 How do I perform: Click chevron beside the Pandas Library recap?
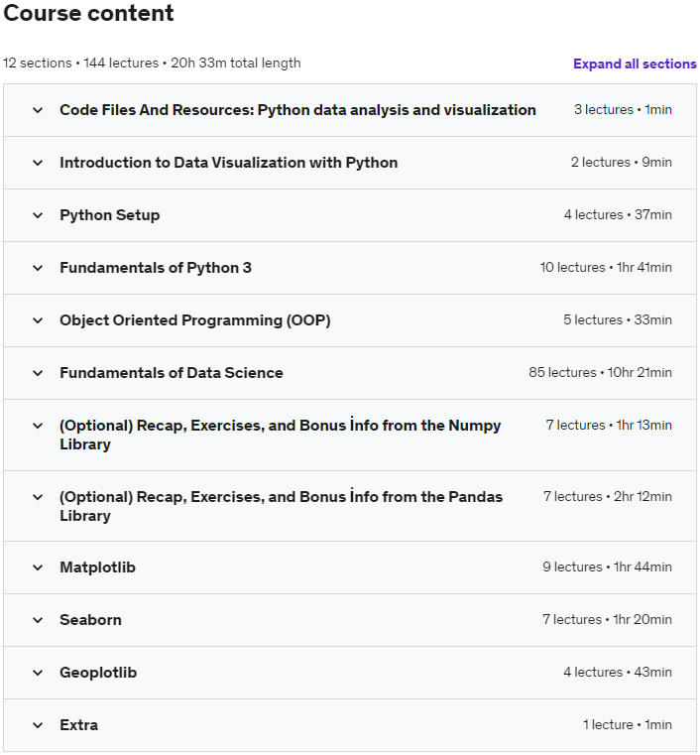(38, 497)
